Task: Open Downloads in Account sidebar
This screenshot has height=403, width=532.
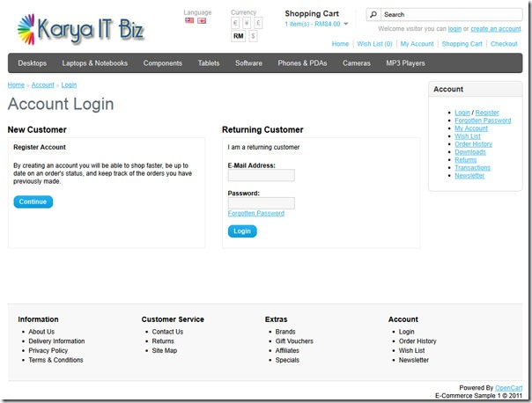Action: pyautogui.click(x=470, y=152)
